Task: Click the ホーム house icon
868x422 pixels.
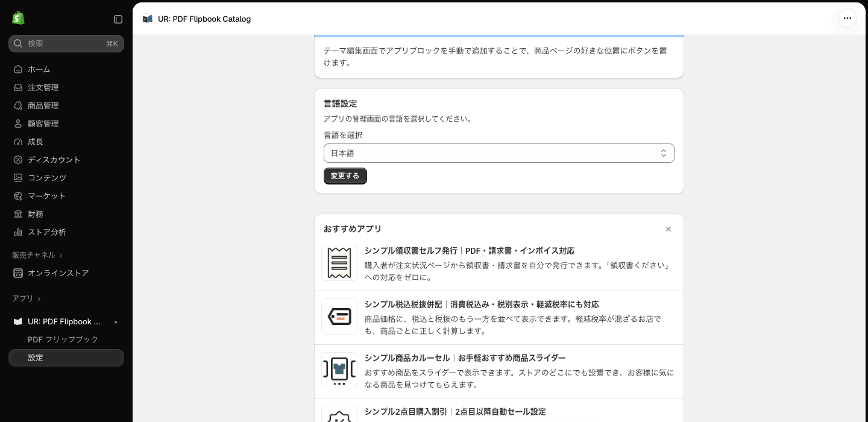Action: [x=18, y=69]
